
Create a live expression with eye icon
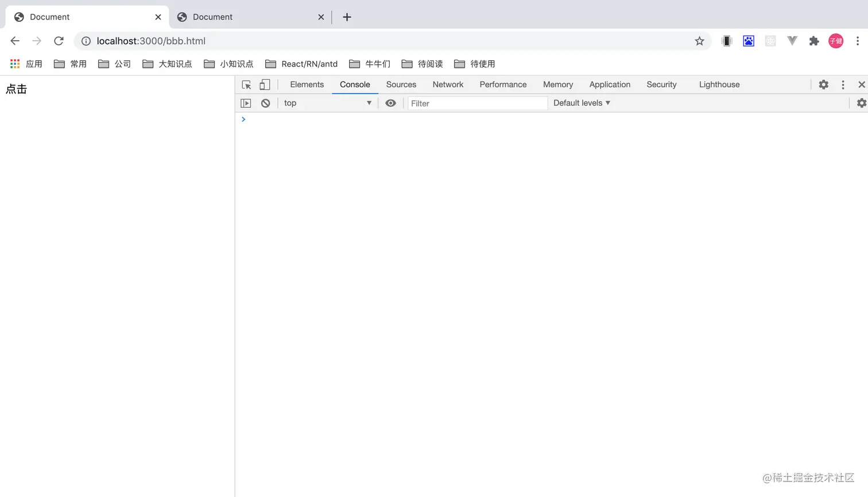[390, 103]
